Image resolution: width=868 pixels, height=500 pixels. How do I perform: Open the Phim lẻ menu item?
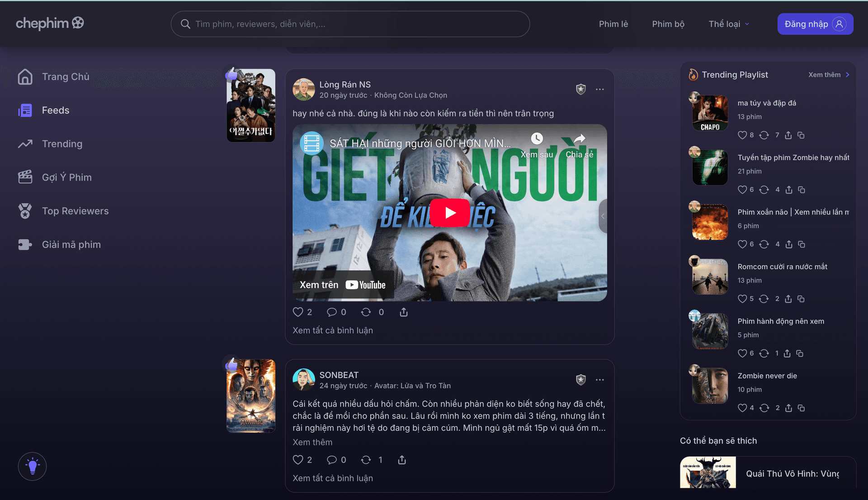[613, 24]
